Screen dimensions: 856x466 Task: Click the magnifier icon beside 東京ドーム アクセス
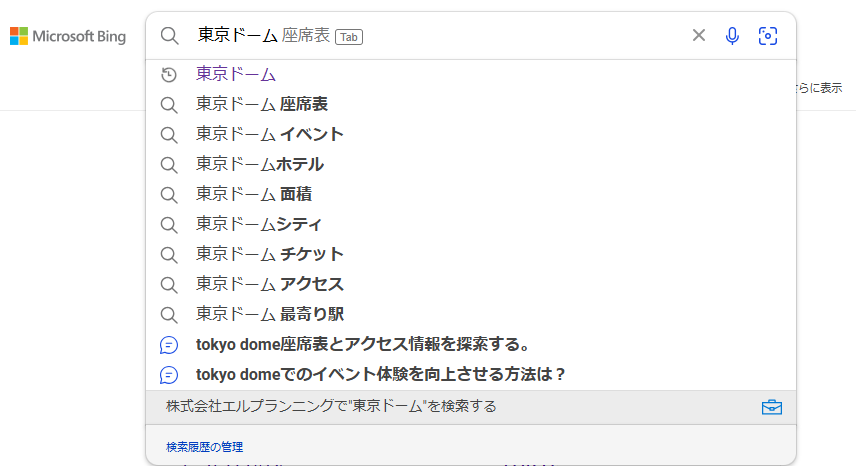coord(169,285)
